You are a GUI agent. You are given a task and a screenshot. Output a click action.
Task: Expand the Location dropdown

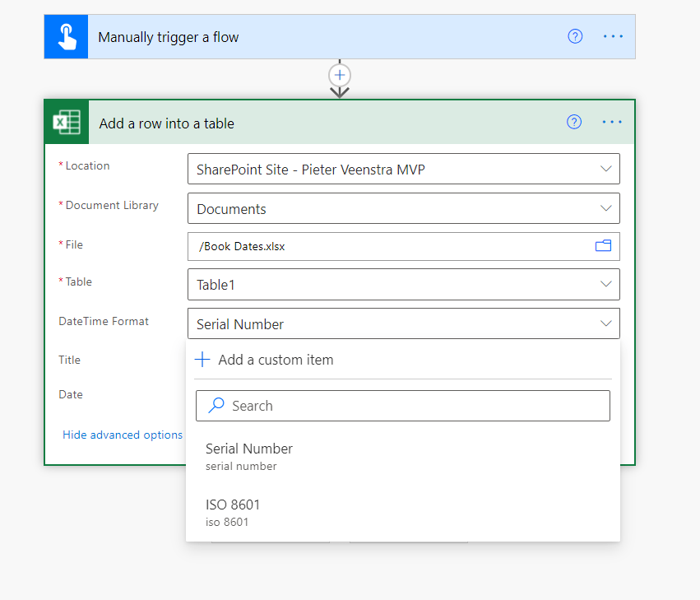605,169
